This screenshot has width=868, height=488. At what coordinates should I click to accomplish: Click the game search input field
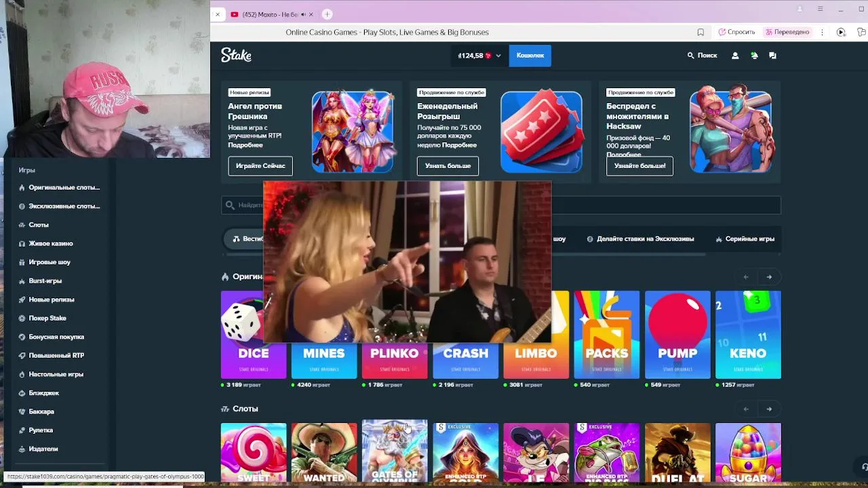[x=500, y=205]
